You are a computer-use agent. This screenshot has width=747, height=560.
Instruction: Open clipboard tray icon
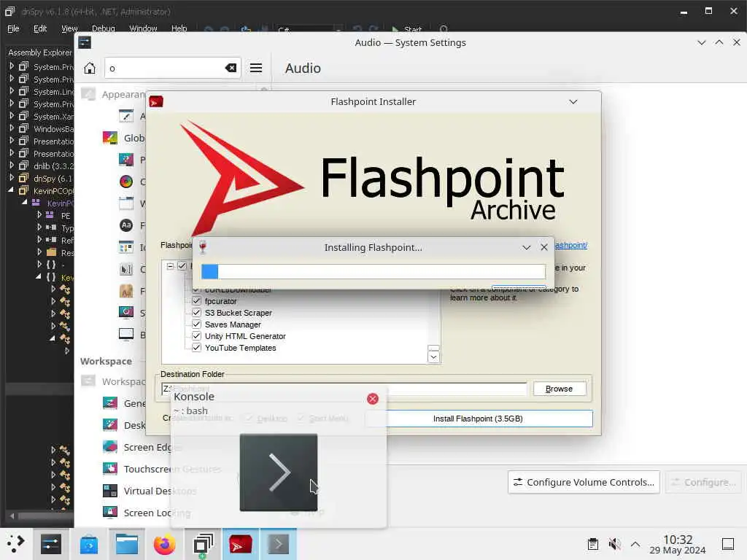click(x=592, y=544)
